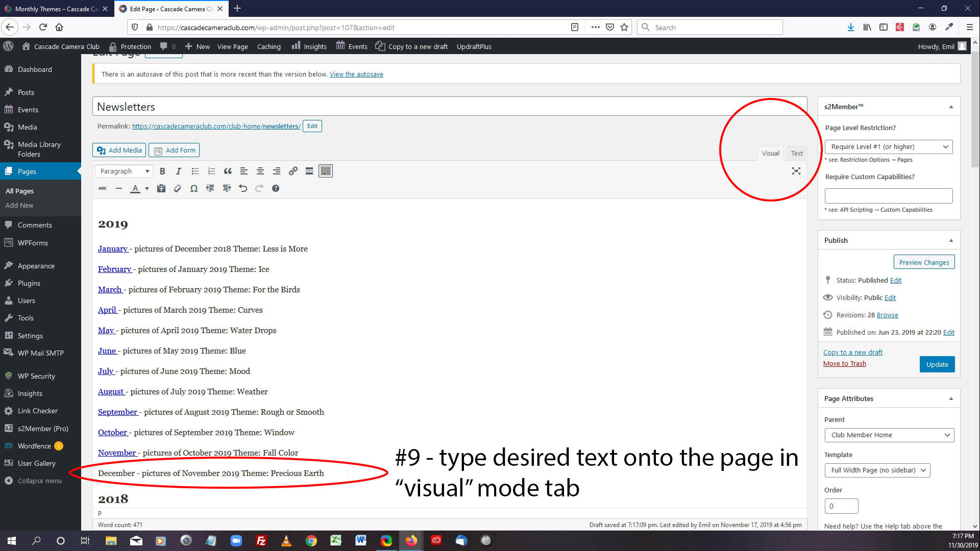Screen dimensions: 980x551
Task: Toggle bold formatting in editor toolbar
Action: click(x=162, y=171)
